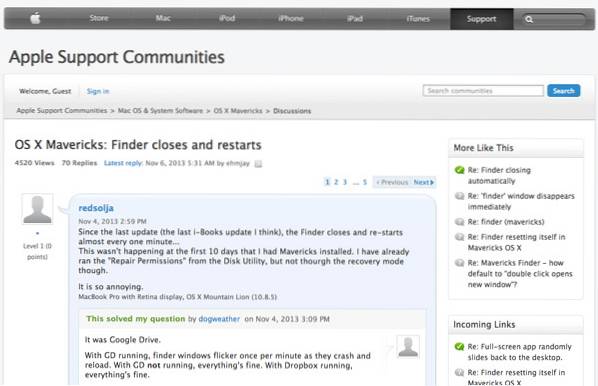The image size is (598, 386).
Task: Click bubble icon beside 'Re: finder (mavericks)'
Action: [460, 222]
